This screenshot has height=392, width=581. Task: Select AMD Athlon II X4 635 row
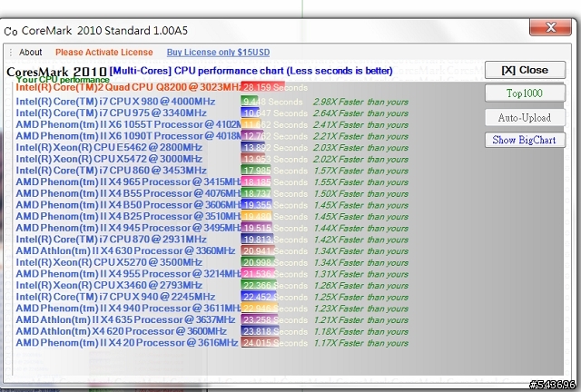125,319
